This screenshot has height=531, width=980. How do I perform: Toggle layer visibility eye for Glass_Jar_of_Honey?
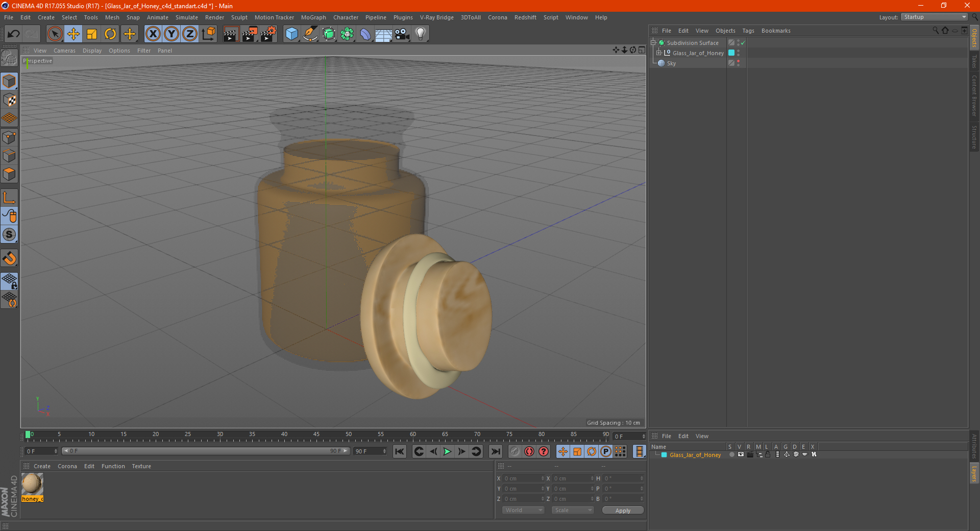pyautogui.click(x=741, y=454)
